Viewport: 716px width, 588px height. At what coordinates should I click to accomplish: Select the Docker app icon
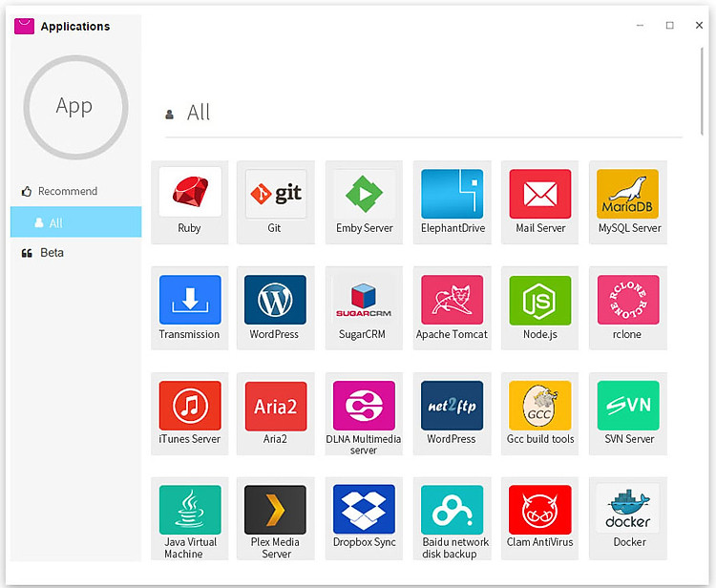coord(628,510)
